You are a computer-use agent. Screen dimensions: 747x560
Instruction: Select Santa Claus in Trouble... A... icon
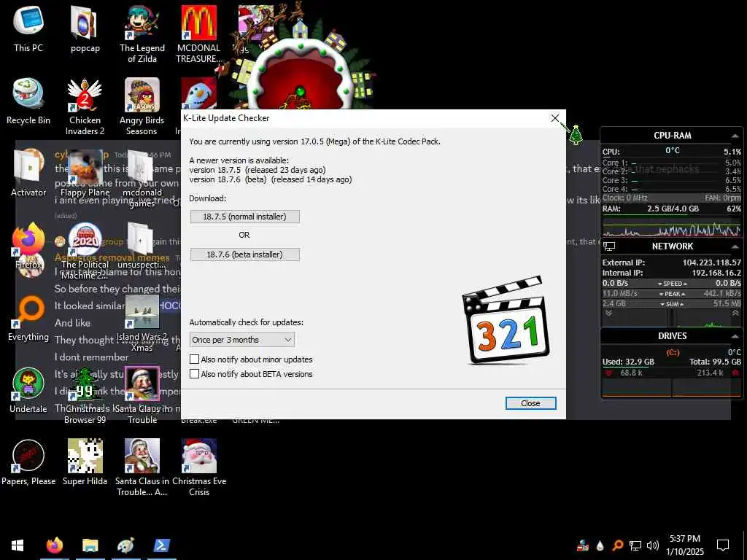pos(142,467)
